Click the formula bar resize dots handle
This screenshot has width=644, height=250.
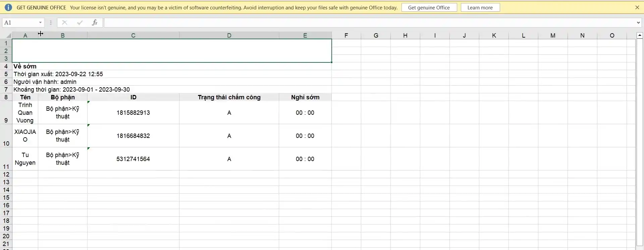coord(51,22)
